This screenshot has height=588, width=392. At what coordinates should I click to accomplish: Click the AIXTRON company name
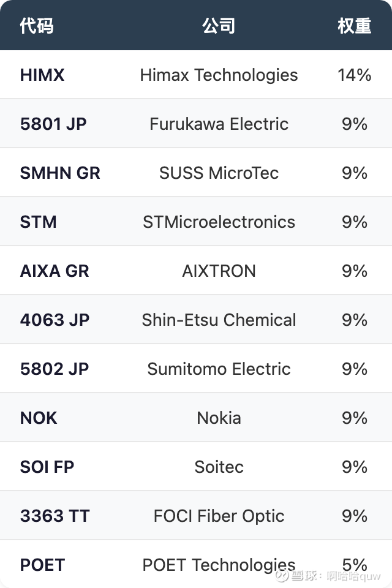(219, 271)
